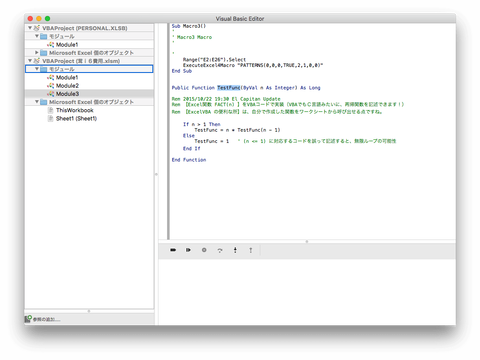Image resolution: width=480 pixels, height=360 pixels.
Task: Click the 参照の追加 button label
Action: (x=47, y=319)
